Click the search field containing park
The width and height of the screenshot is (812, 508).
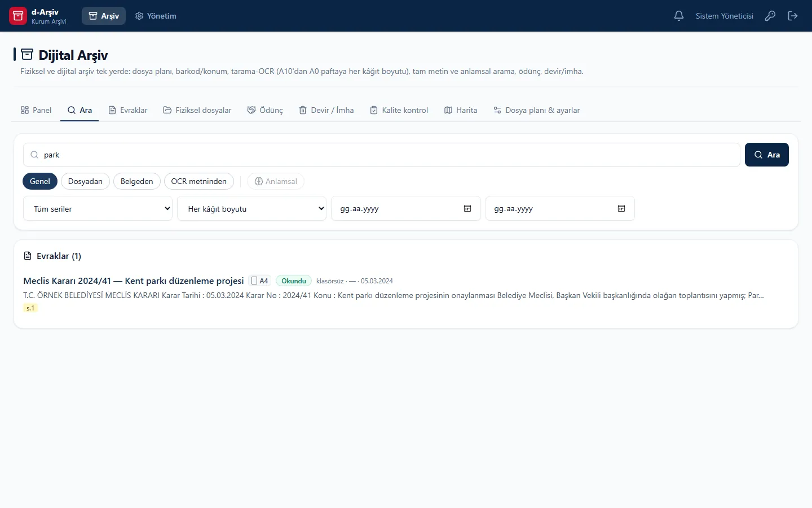pyautogui.click(x=382, y=155)
